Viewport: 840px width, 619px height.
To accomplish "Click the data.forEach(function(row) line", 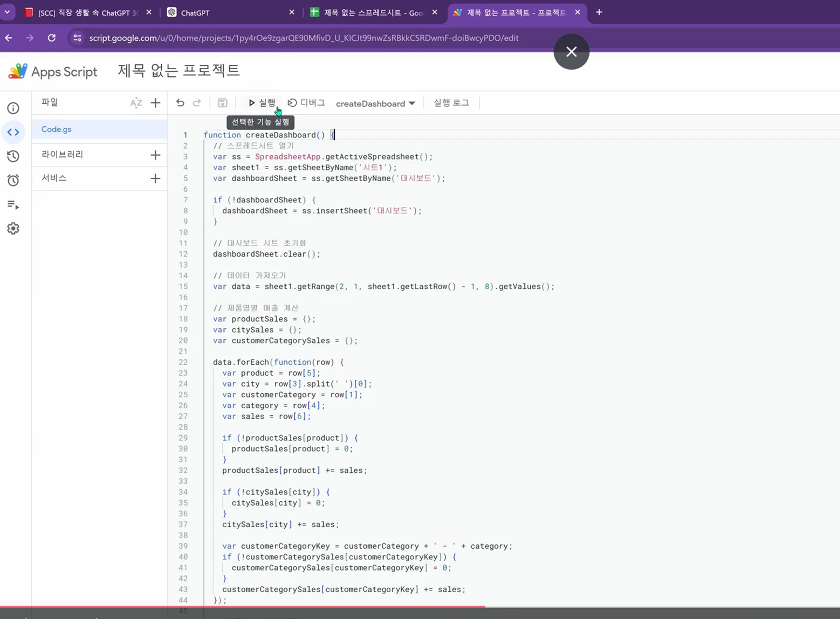I will (x=279, y=362).
